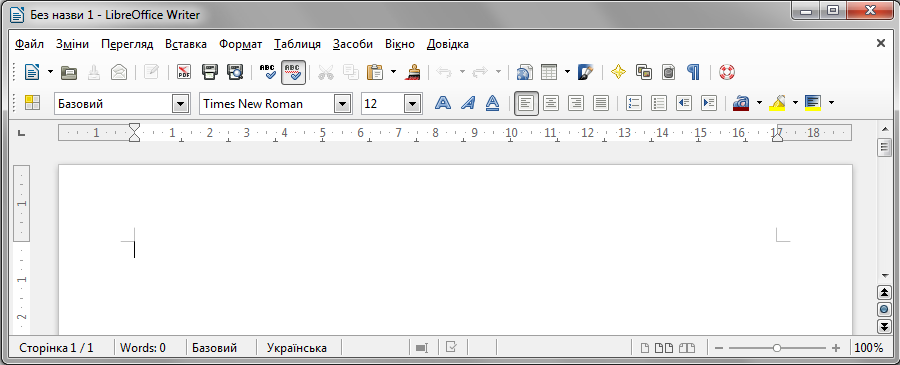The width and height of the screenshot is (900, 365).
Task: Open the paragraph style list showing Базовий
Action: pos(181,104)
